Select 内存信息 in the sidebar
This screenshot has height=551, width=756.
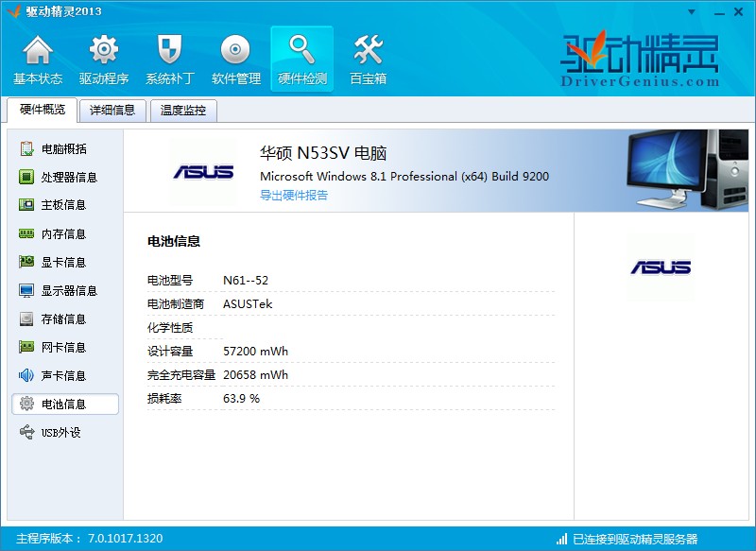(x=65, y=233)
